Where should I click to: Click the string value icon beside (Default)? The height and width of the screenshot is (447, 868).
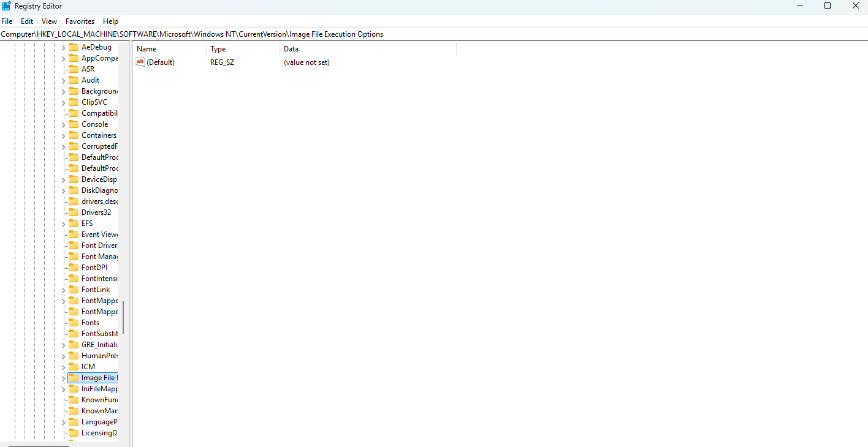tap(140, 62)
